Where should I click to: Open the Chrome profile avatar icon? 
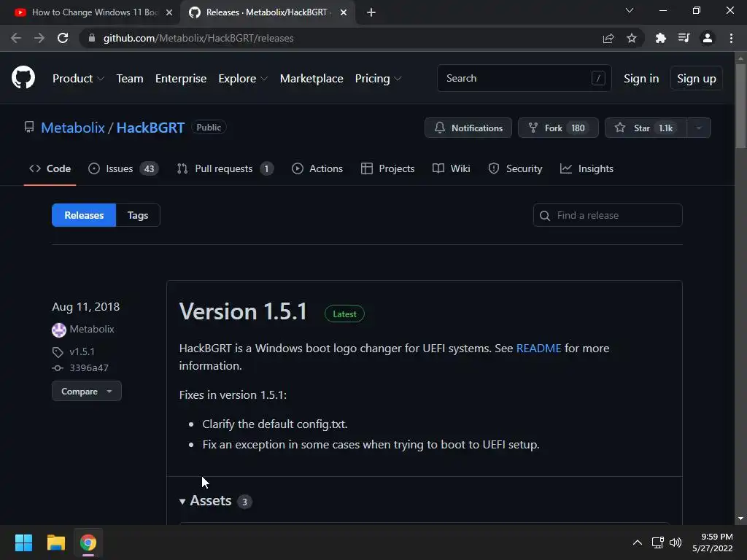[708, 38]
